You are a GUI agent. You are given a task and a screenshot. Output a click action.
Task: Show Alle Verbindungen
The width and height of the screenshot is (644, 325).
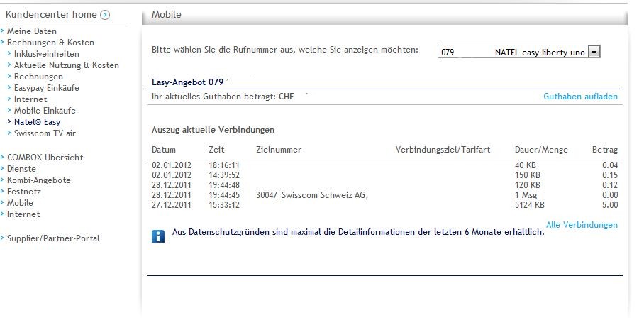[x=582, y=225]
